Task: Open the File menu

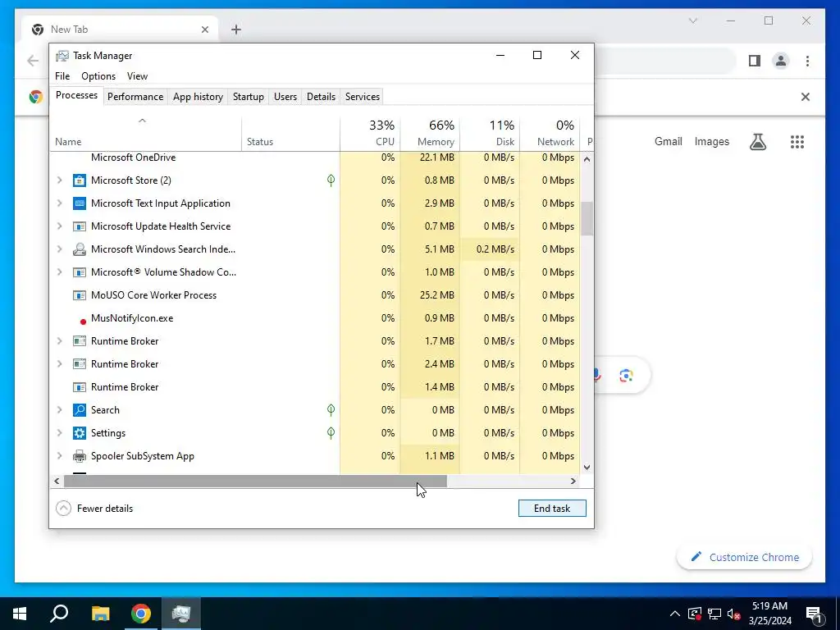Action: [62, 76]
